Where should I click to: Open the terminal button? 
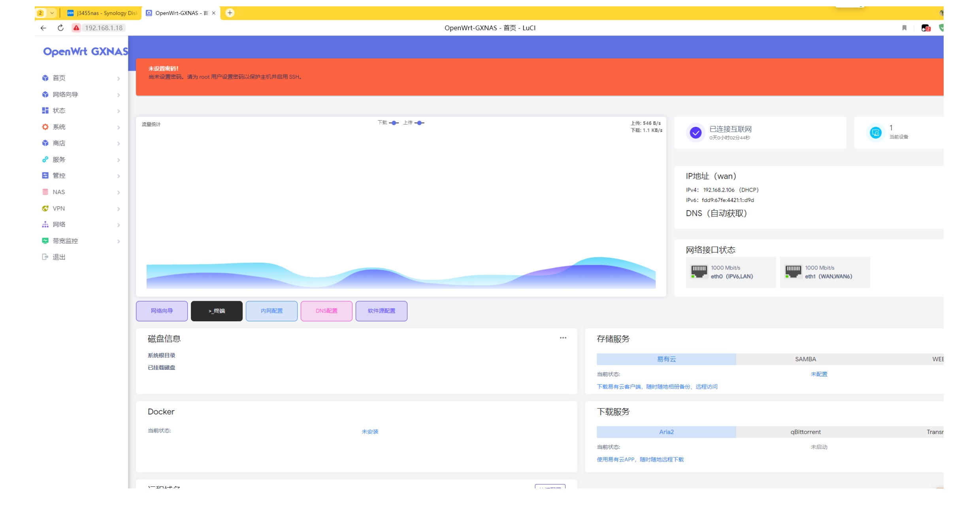[217, 311]
